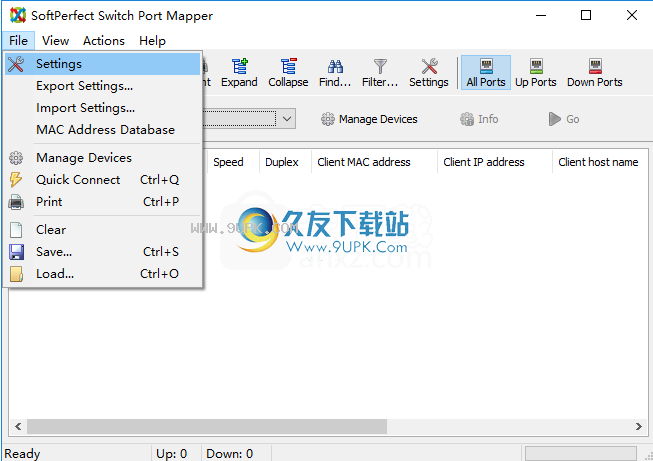Sort by Client IP address column
This screenshot has height=461, width=653.
pos(494,162)
